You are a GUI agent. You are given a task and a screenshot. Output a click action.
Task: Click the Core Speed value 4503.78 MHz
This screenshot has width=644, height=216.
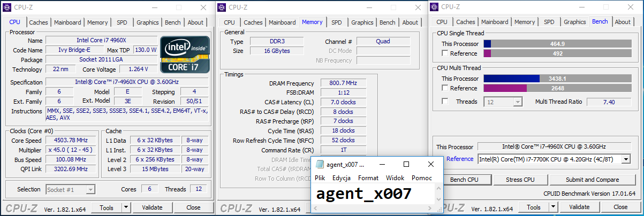(x=71, y=140)
